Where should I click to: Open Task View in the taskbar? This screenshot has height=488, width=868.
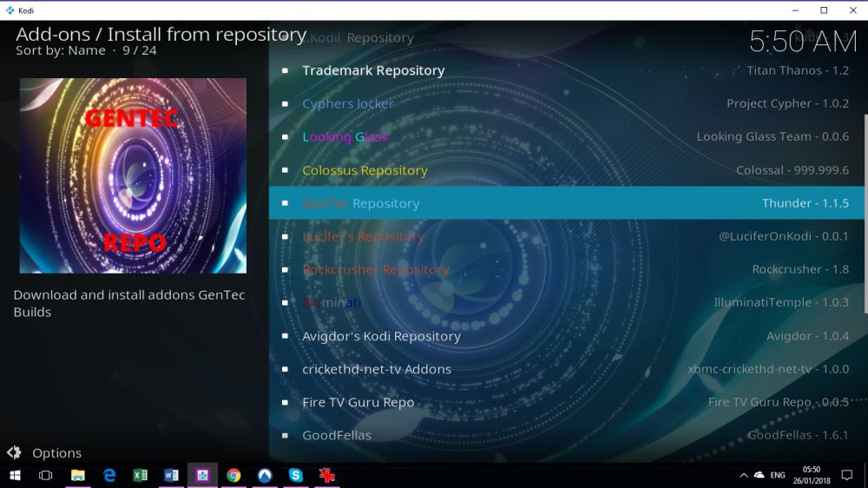(46, 475)
